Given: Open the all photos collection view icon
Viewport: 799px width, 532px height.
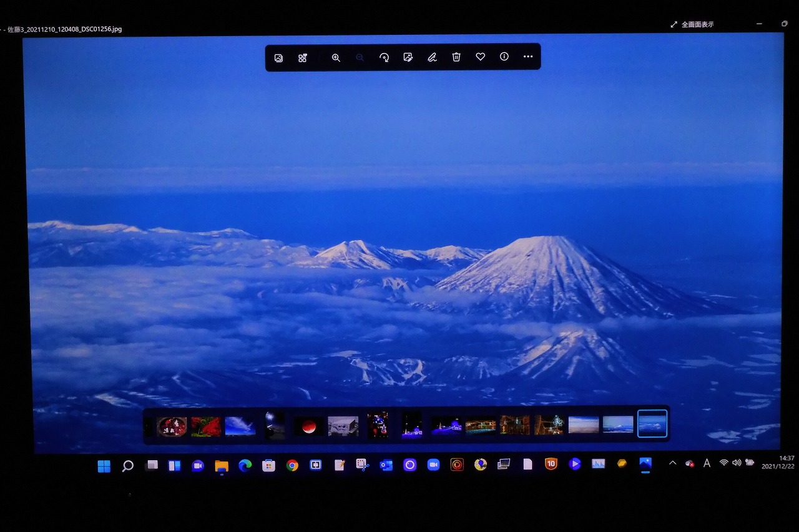Looking at the screenshot, I should coord(303,58).
